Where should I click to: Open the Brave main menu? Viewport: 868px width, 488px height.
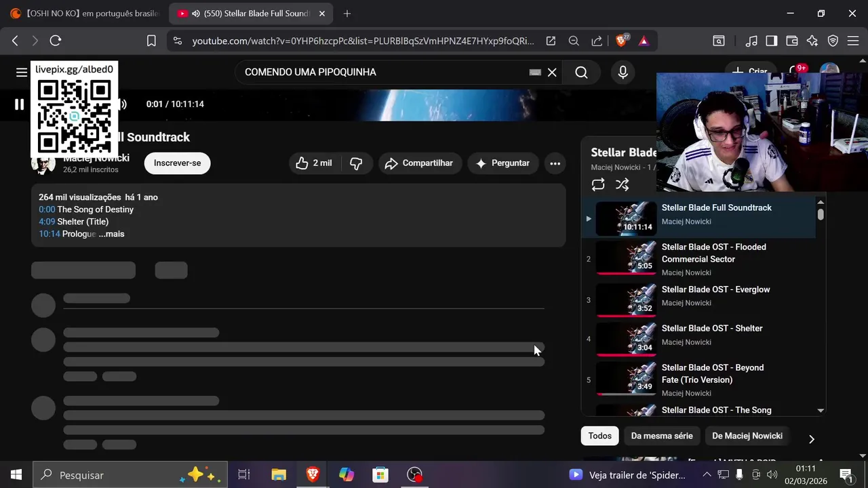point(853,41)
